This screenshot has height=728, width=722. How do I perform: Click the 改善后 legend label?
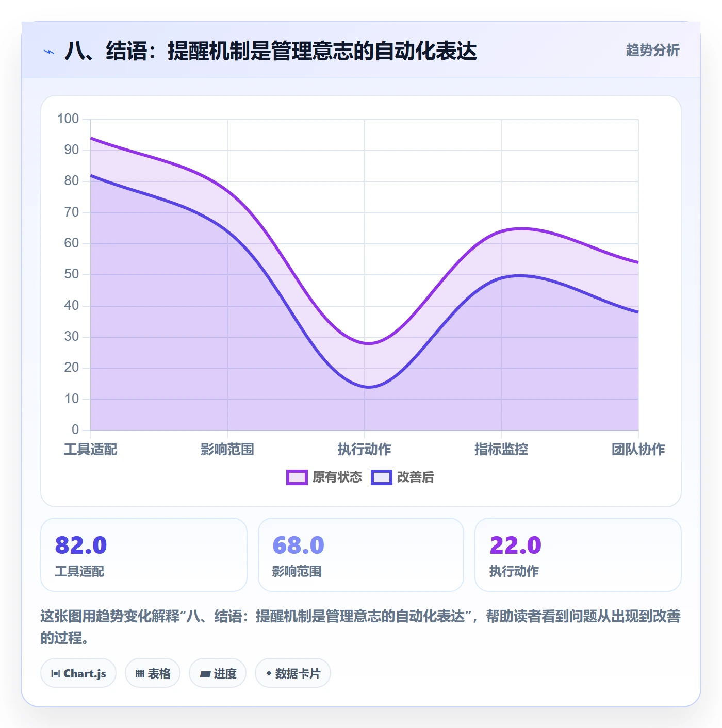point(415,477)
